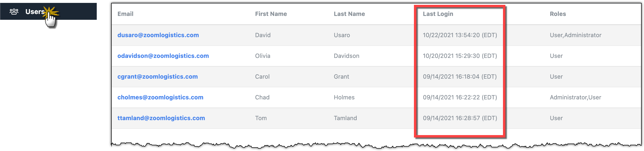Sort by the Email column header
644x151 pixels.
pyautogui.click(x=125, y=14)
